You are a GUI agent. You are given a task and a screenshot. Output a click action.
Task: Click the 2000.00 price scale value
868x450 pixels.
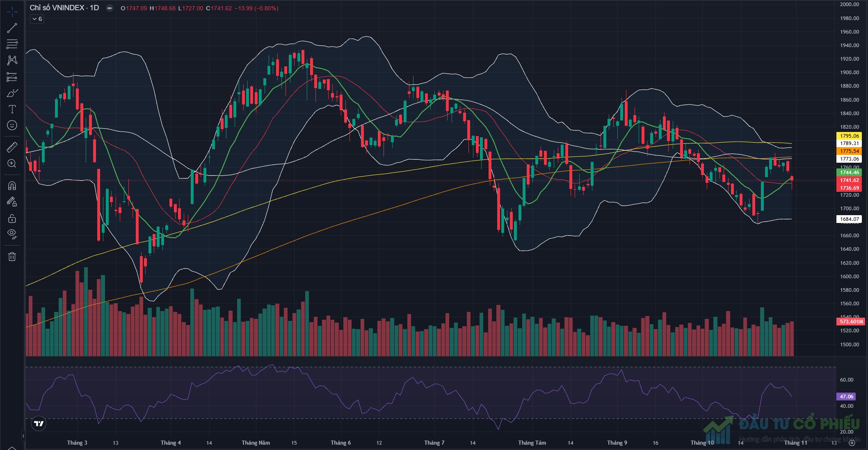(x=850, y=5)
